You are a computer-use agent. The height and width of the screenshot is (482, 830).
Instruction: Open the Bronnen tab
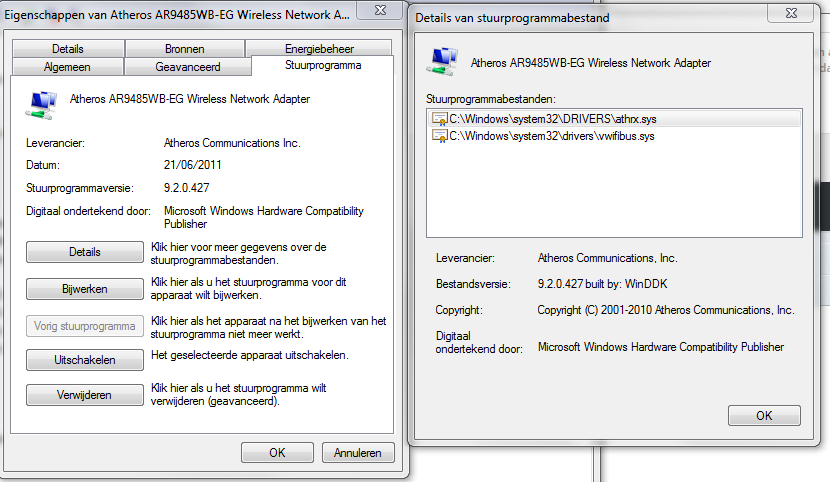point(184,49)
